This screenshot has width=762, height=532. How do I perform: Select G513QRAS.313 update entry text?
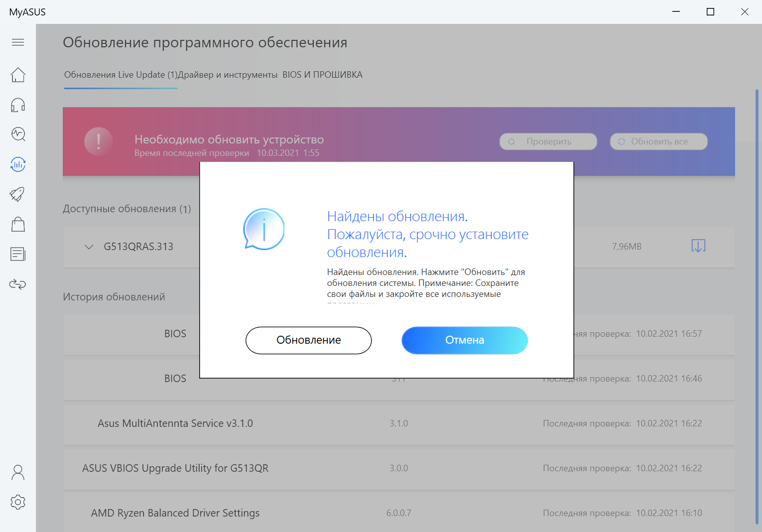click(x=138, y=247)
